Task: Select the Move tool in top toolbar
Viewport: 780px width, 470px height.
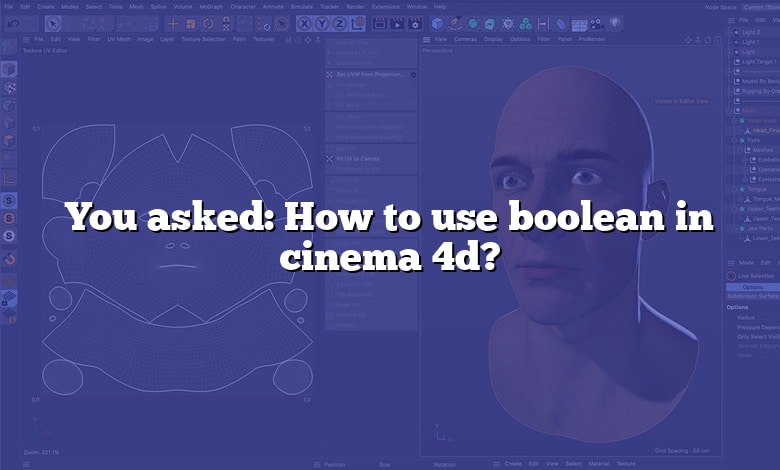Action: 173,23
